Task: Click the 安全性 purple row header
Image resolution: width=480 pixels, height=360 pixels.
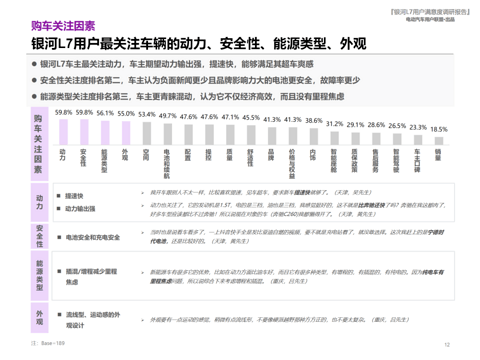Action: (40, 236)
